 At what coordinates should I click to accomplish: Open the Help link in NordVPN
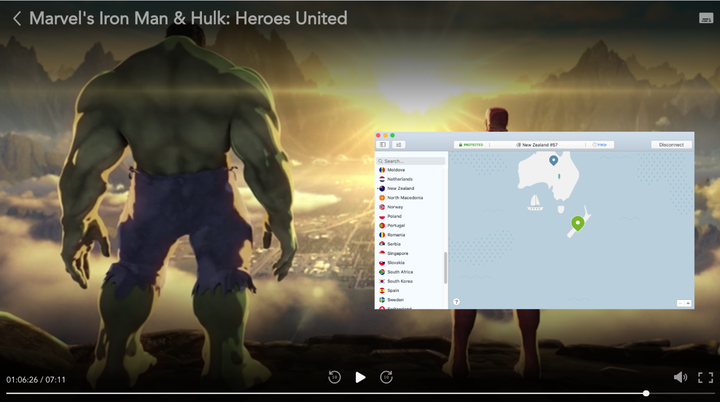(x=600, y=145)
